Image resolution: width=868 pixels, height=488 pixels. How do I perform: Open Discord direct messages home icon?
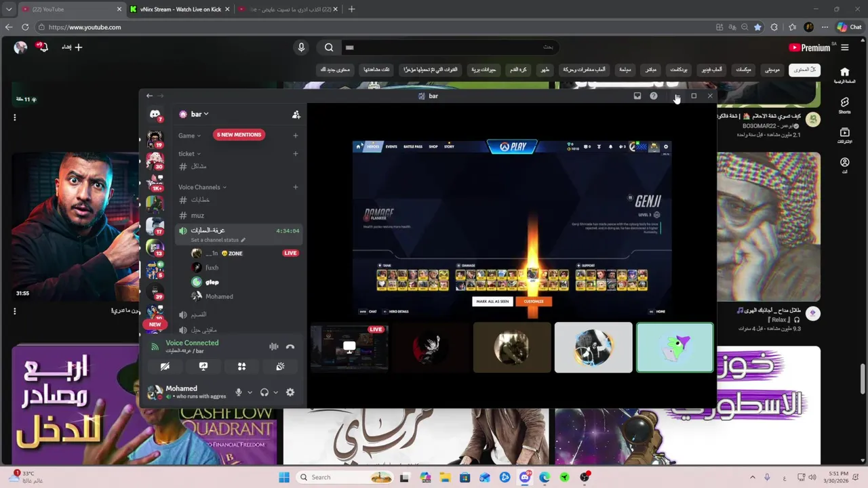(155, 115)
